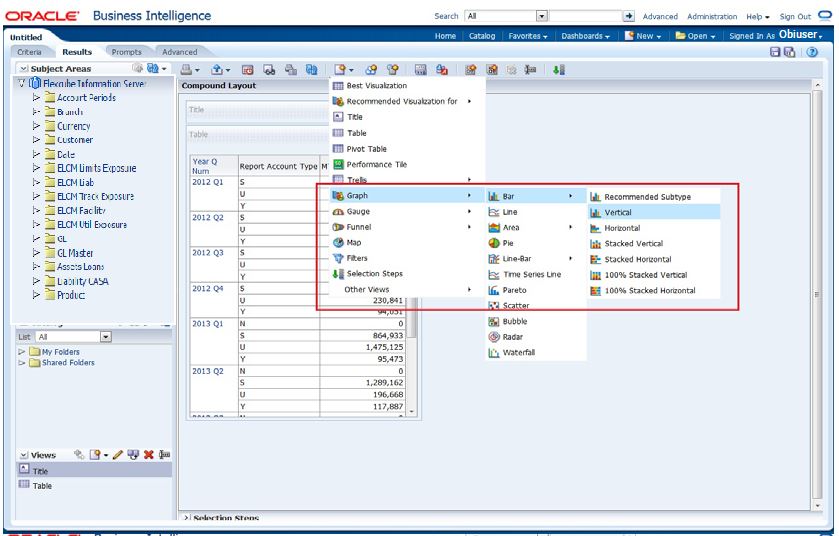This screenshot has width=839, height=536.
Task: Select Radar graph type
Action: click(536, 337)
